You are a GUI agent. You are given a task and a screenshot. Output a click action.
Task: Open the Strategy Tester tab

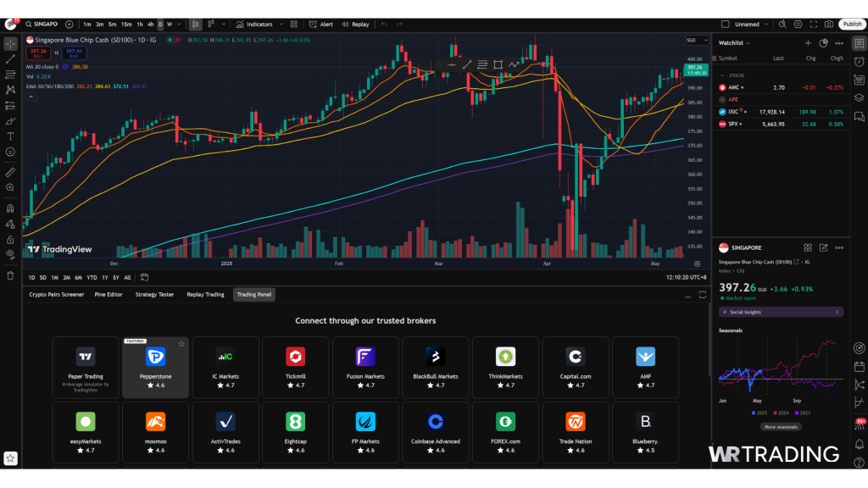(x=153, y=295)
